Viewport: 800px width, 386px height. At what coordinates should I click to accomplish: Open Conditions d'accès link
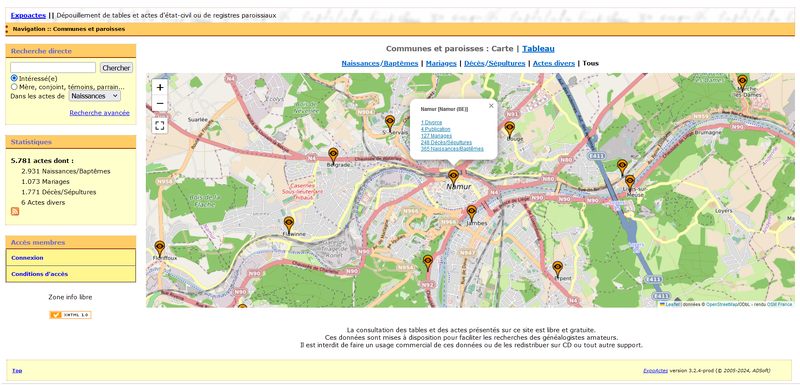[40, 274]
